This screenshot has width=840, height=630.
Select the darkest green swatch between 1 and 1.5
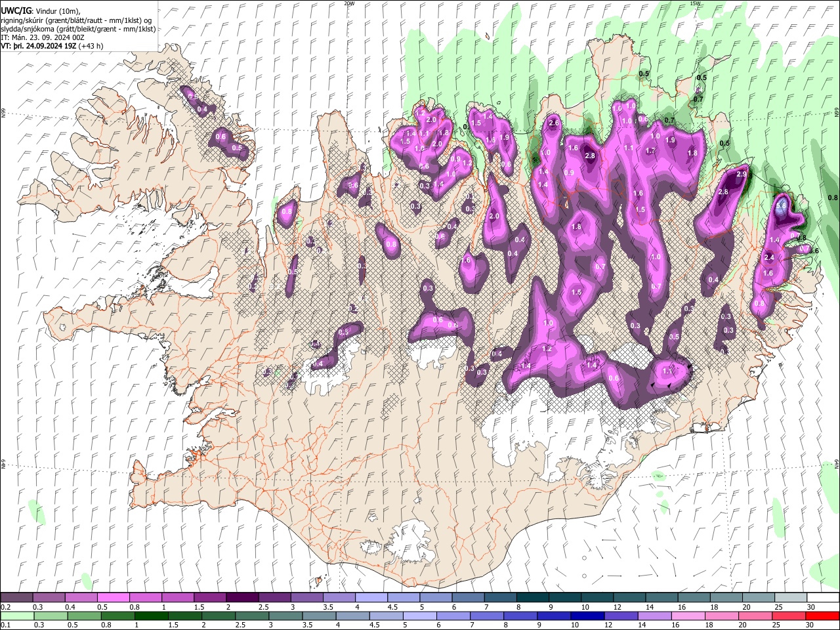(152, 616)
